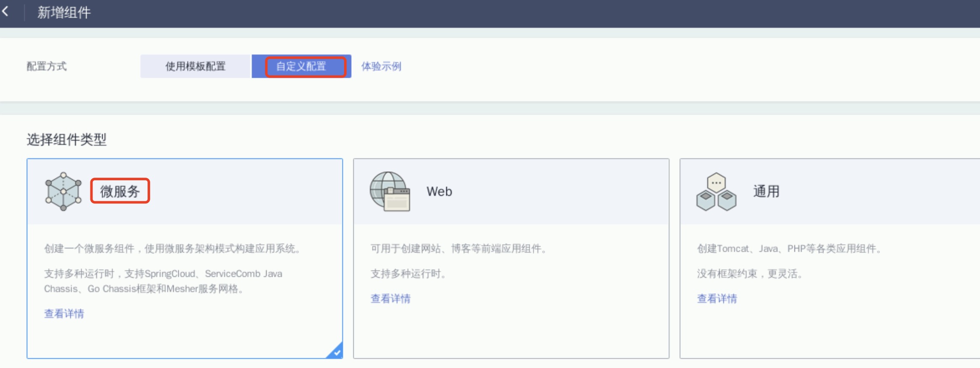The width and height of the screenshot is (980, 368).
Task: Open 查看详情 in the 通用 card
Action: (x=717, y=299)
